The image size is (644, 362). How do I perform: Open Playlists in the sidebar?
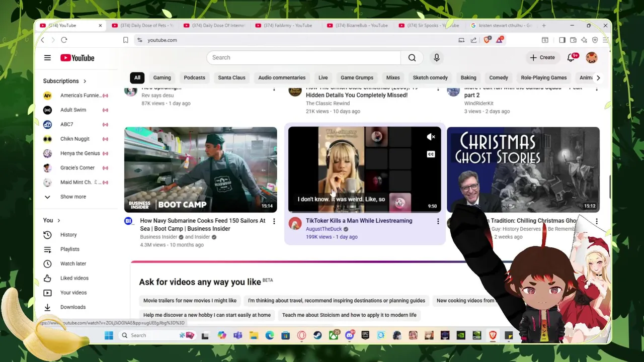tap(69, 249)
